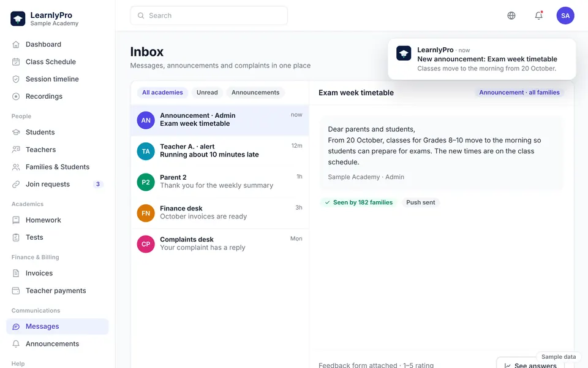Click the Session timeline shield icon

pos(16,79)
